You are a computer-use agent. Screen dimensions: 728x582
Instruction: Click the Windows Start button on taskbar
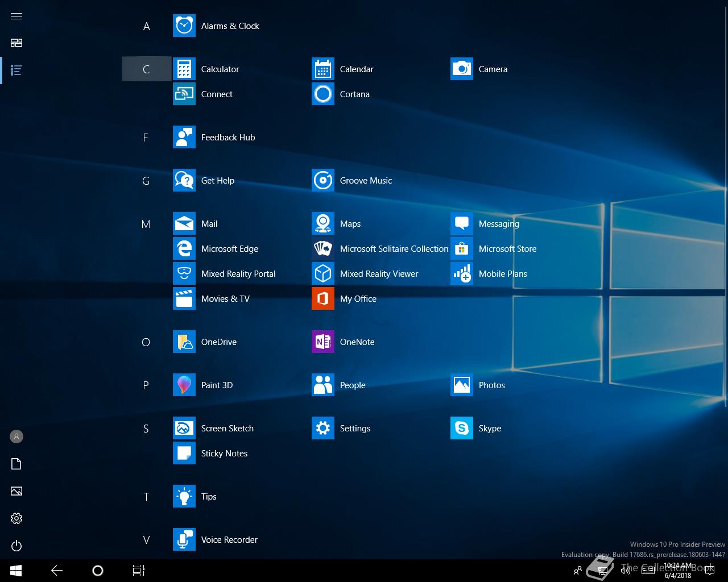tap(16, 571)
